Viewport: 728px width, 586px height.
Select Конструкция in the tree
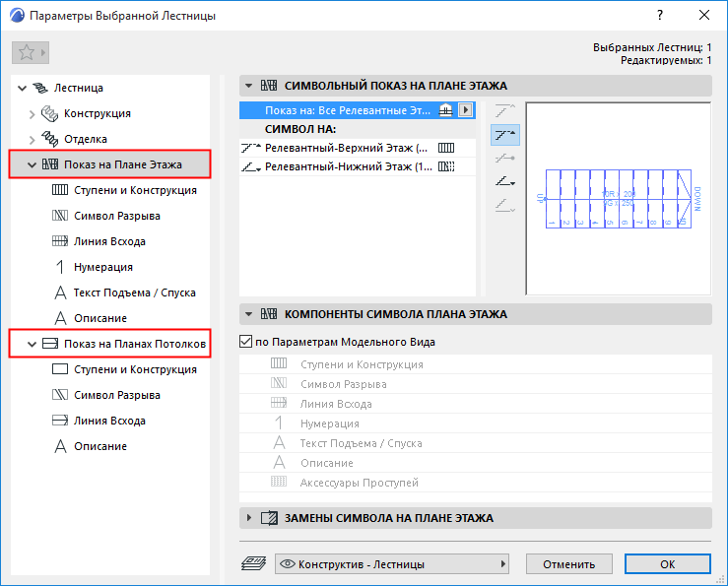(98, 113)
